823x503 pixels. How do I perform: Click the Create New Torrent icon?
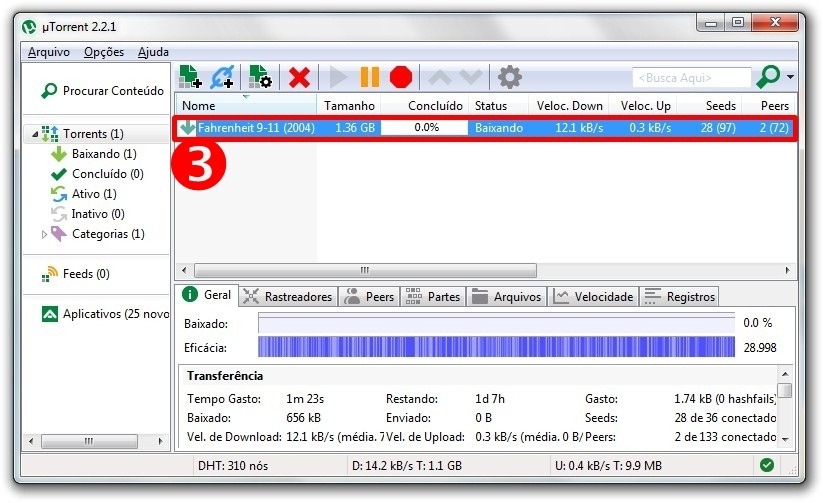pyautogui.click(x=260, y=77)
